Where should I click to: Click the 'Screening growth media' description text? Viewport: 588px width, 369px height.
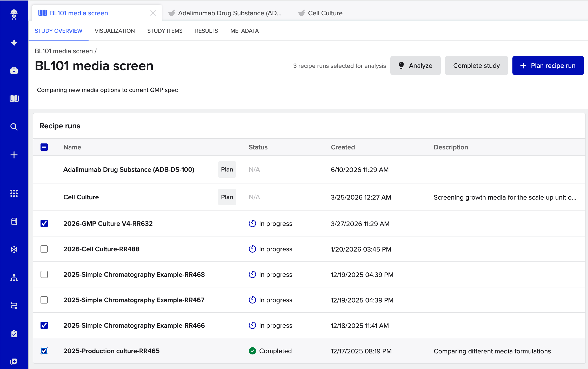point(505,197)
